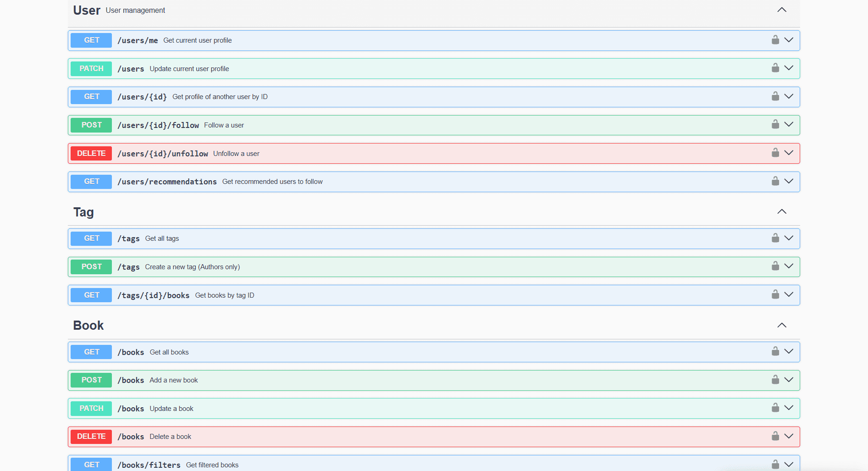Screen dimensions: 868x471
Task: Expand POST /books endpoint arrow
Action: (789, 380)
